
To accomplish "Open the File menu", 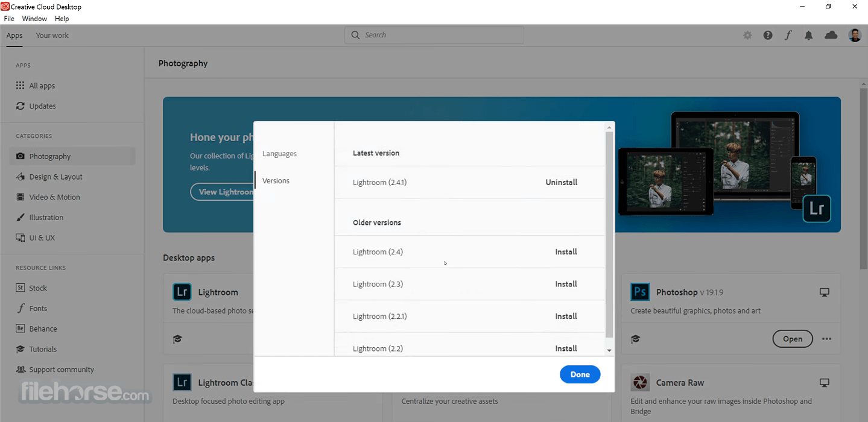I will [x=9, y=19].
